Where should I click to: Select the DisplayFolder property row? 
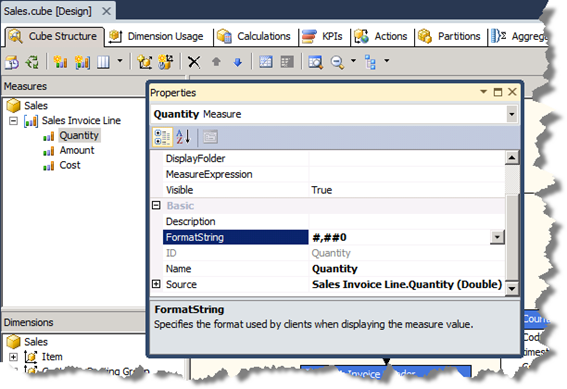coord(333,159)
